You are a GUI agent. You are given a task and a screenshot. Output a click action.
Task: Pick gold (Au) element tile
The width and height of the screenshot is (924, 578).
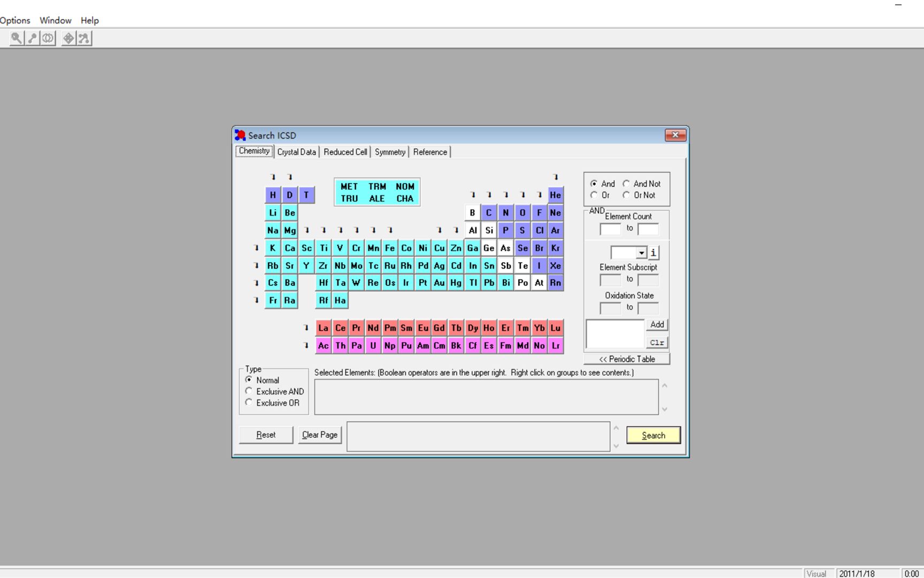[x=440, y=283]
